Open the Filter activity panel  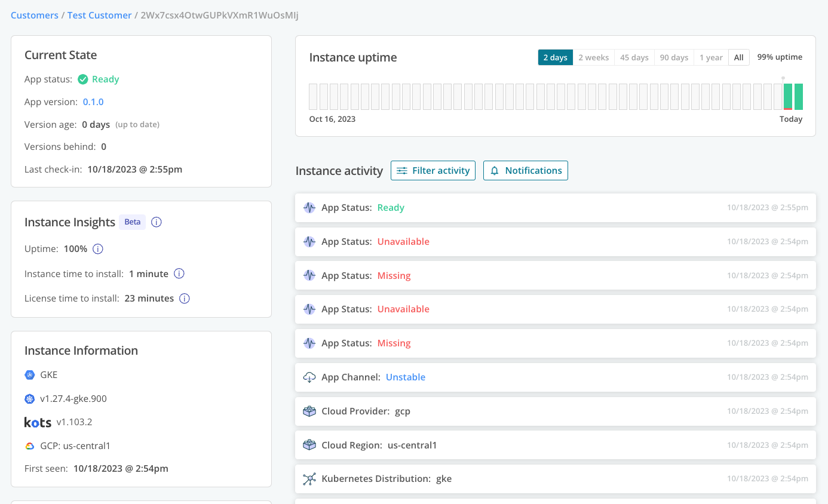pyautogui.click(x=433, y=170)
